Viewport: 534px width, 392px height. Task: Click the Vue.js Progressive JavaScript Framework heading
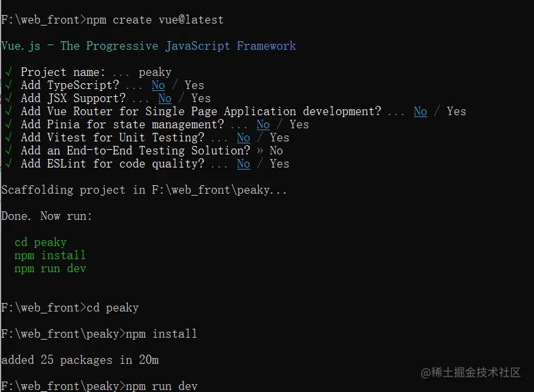149,46
